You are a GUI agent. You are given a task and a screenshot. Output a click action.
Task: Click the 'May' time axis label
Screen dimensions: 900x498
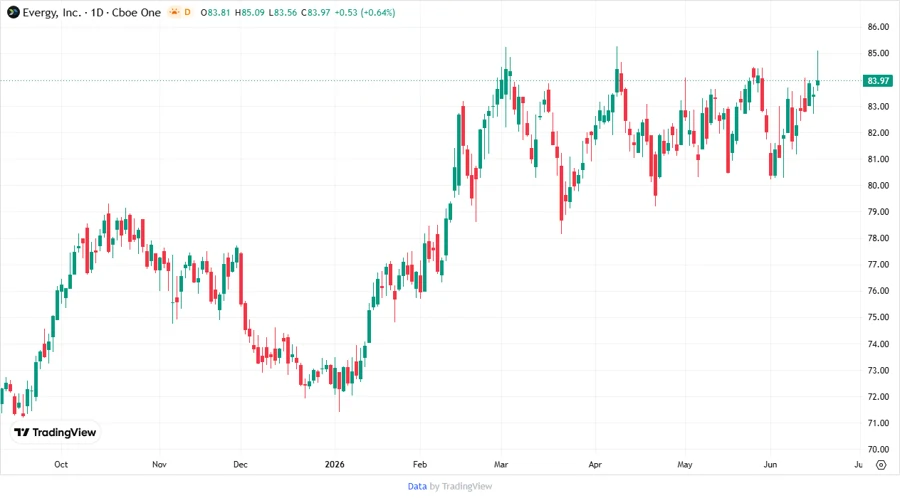pyautogui.click(x=685, y=464)
